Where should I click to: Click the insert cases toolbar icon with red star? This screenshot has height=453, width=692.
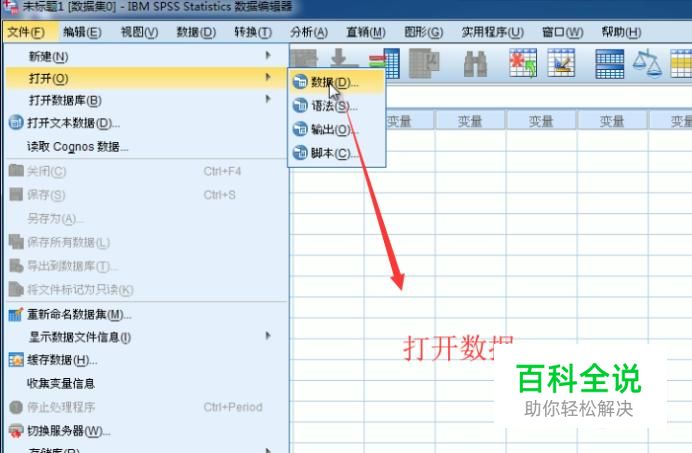[523, 63]
